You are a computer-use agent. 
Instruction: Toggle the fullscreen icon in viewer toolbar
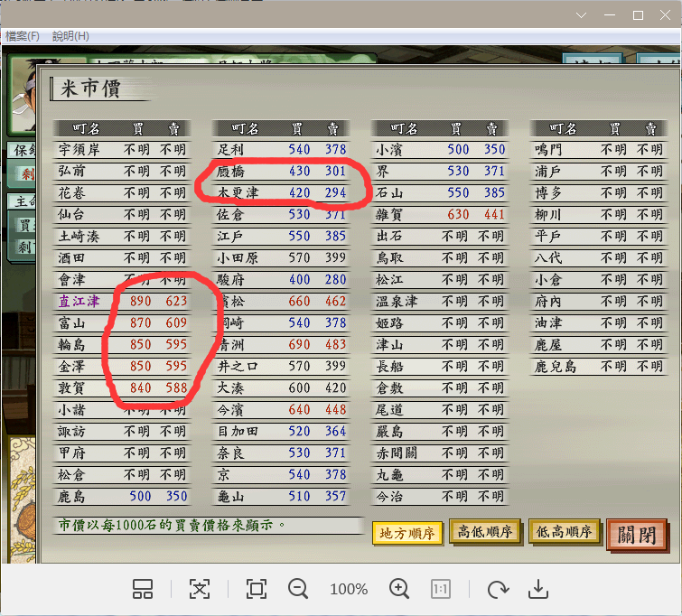257,589
